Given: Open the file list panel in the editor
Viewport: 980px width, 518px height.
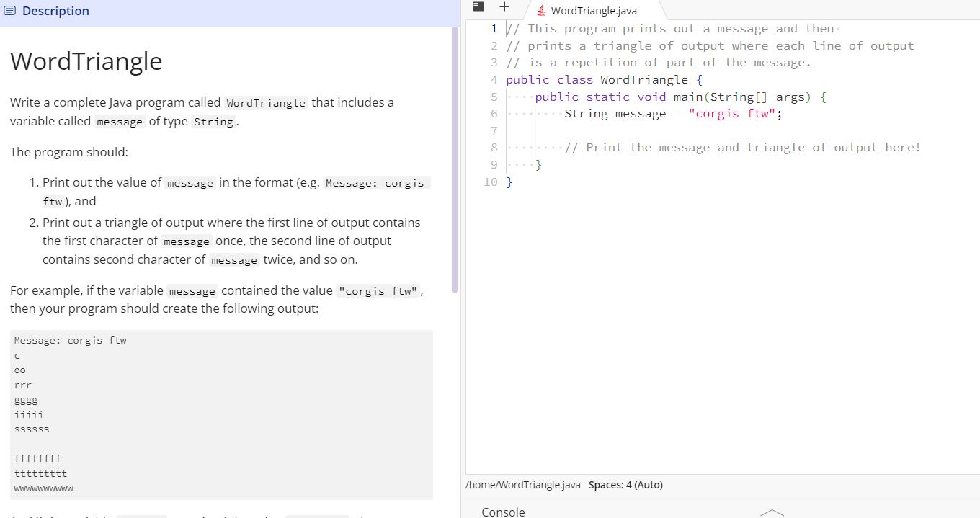Looking at the screenshot, I should (478, 6).
